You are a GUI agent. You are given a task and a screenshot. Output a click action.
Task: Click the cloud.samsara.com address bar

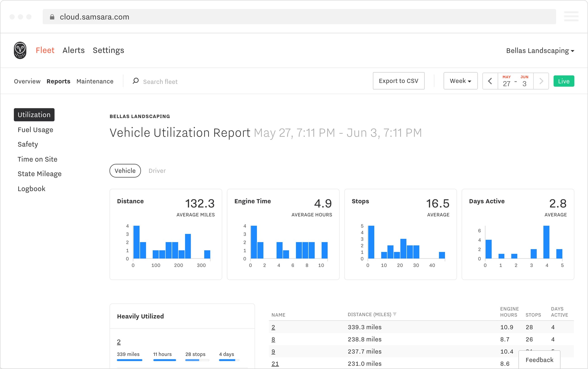[299, 17]
